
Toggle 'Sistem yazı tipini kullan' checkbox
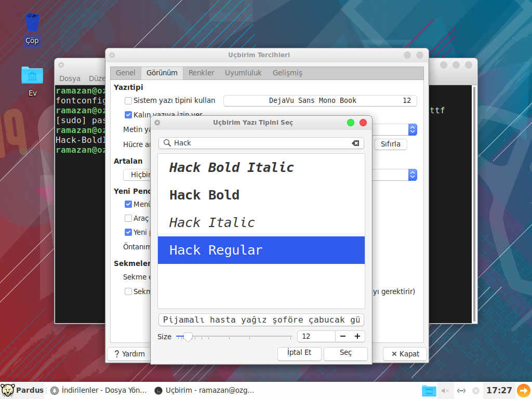pos(128,100)
